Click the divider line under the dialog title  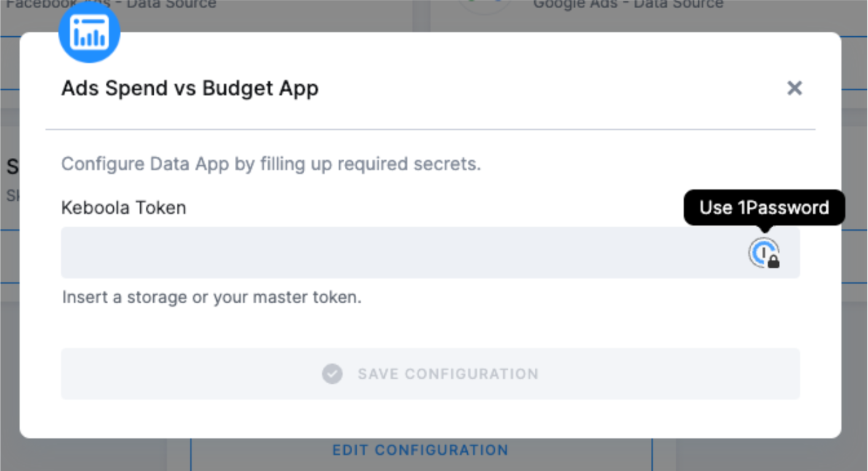[x=430, y=130]
